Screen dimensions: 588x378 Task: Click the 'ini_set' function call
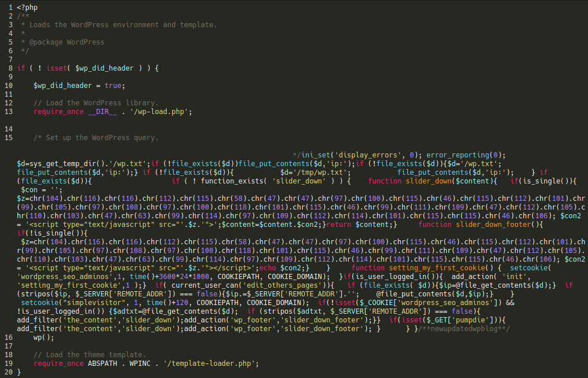pos(316,155)
